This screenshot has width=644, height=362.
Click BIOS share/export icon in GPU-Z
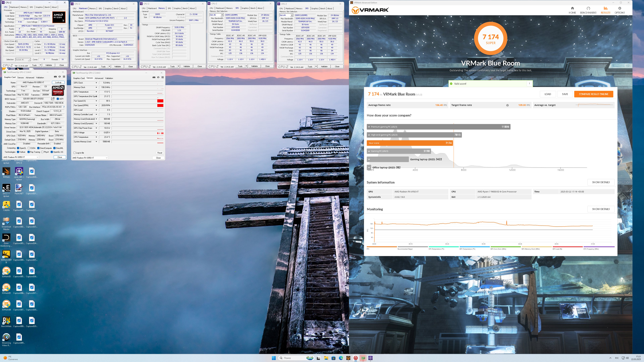[x=53, y=99]
